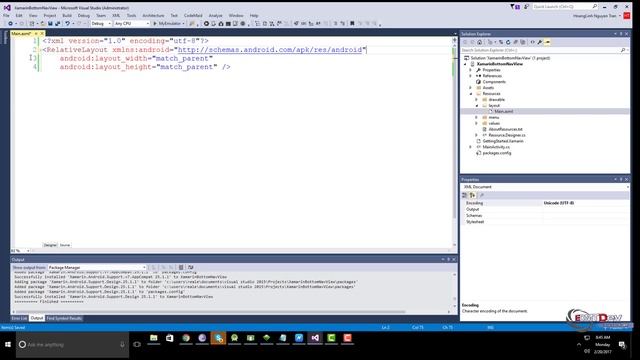Click the Windows Start button
The image size is (640, 360).
[8, 345]
